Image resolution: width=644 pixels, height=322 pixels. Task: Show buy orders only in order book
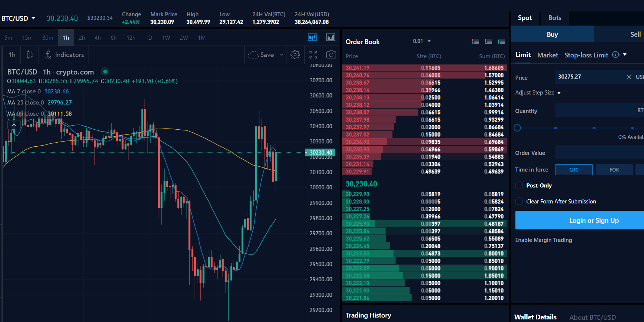click(x=501, y=42)
